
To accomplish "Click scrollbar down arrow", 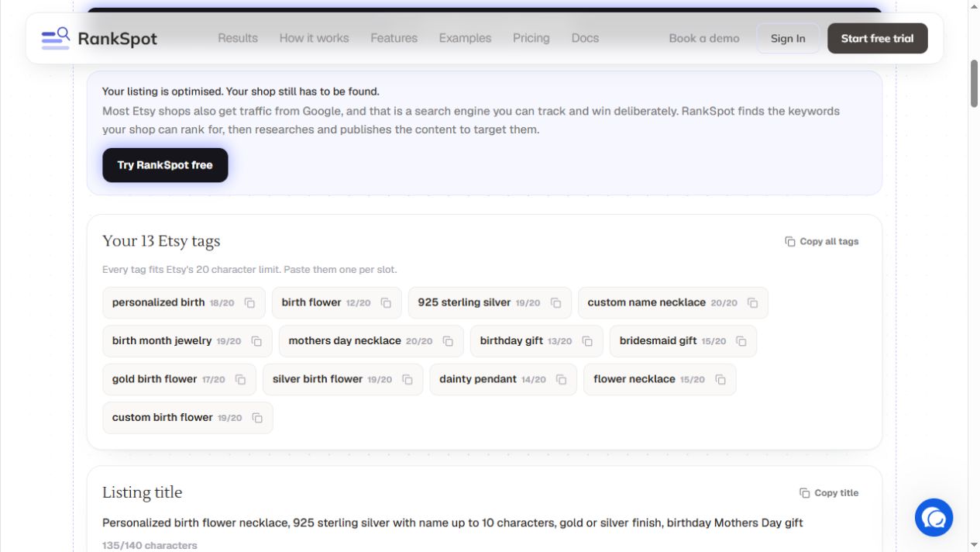I will [974, 545].
